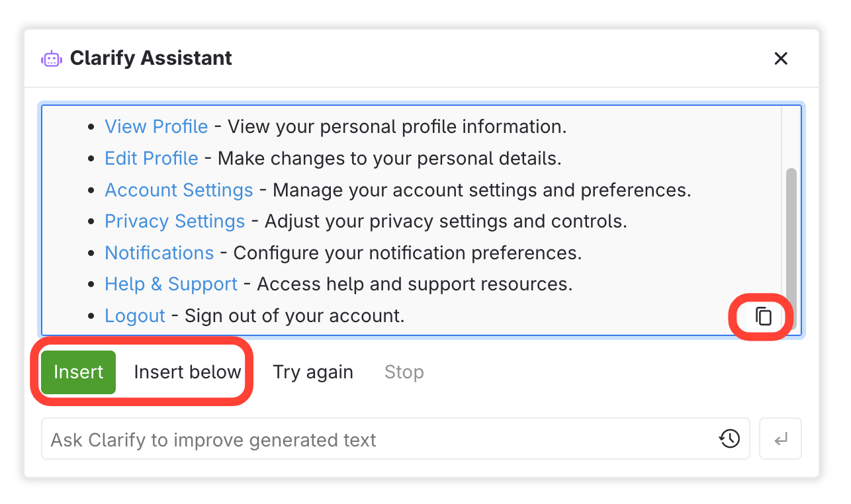This screenshot has height=504, width=851.
Task: Click the Insert below button
Action: [187, 372]
